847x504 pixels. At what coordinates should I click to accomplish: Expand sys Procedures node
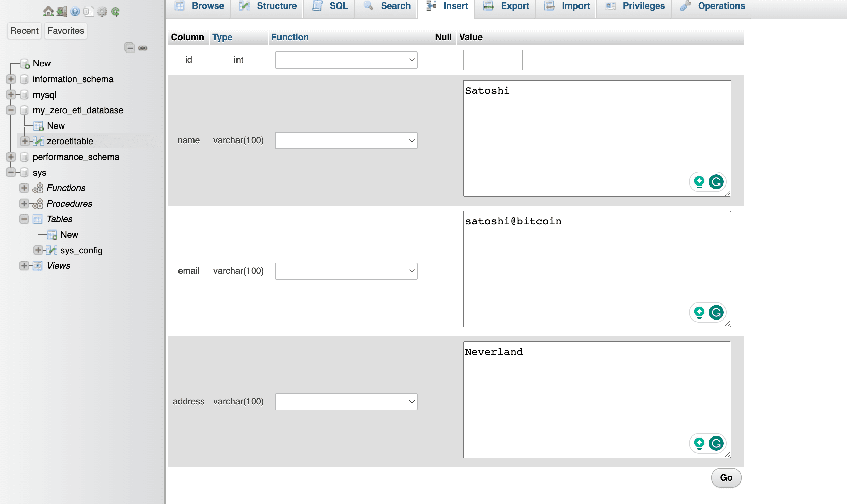[x=24, y=204]
